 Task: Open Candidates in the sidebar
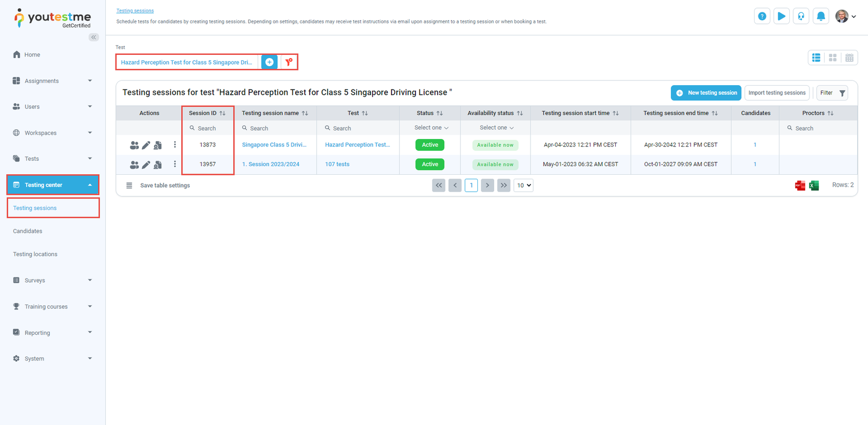[x=28, y=231]
